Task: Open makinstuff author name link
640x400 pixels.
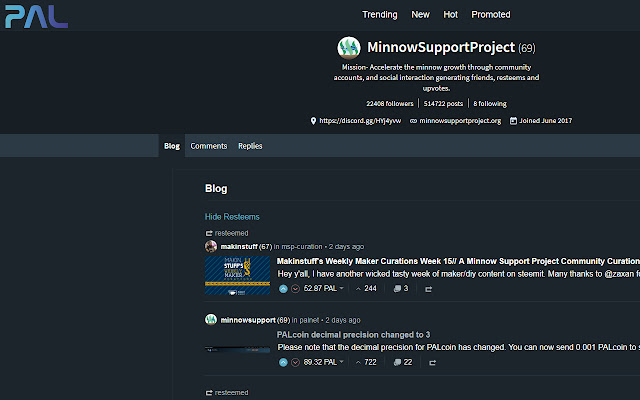Action: coord(239,247)
